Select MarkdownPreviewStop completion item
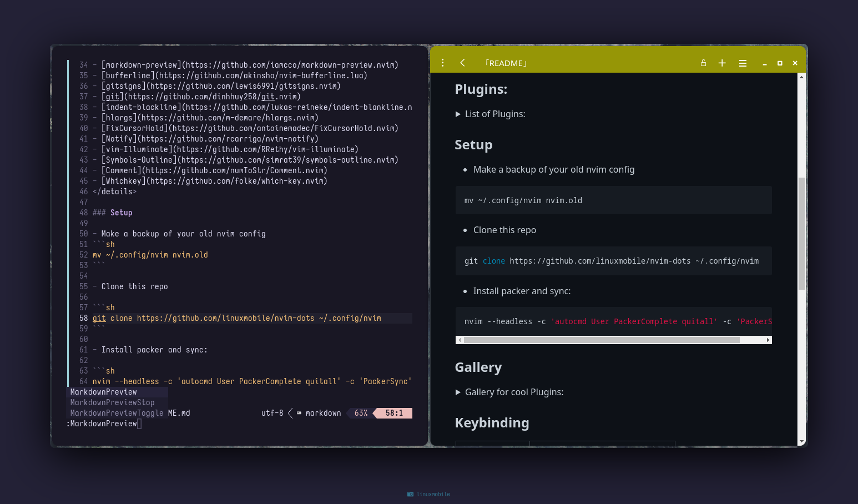 click(x=117, y=402)
